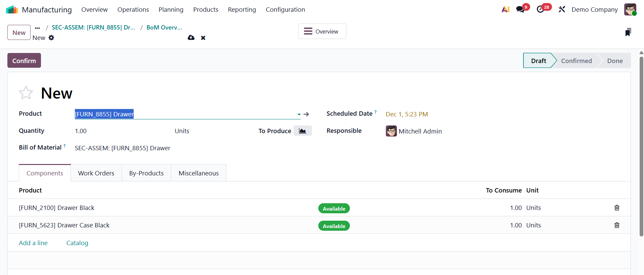The image size is (644, 275).
Task: Open the forecast chart icon next to To Produce
Action: 302,131
